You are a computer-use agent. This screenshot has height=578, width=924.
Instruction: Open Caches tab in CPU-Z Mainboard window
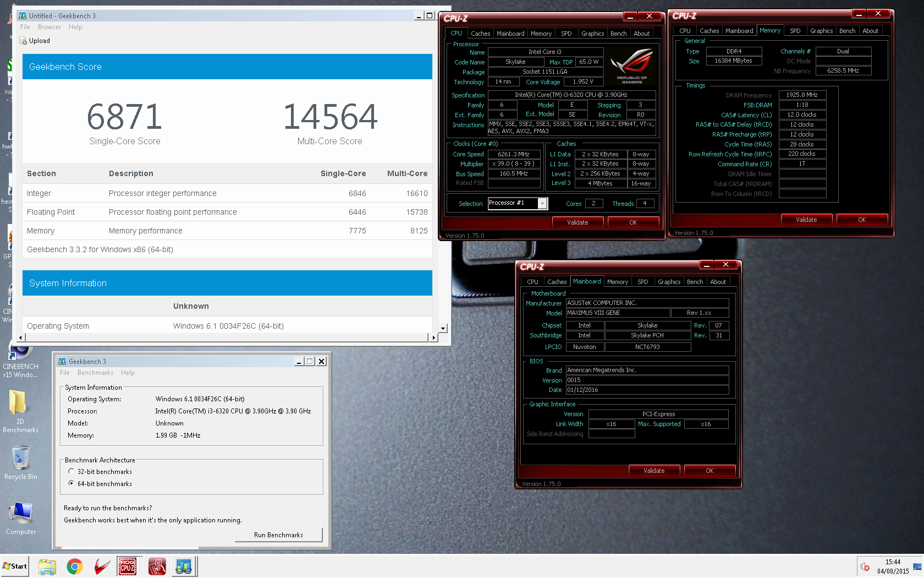(557, 282)
